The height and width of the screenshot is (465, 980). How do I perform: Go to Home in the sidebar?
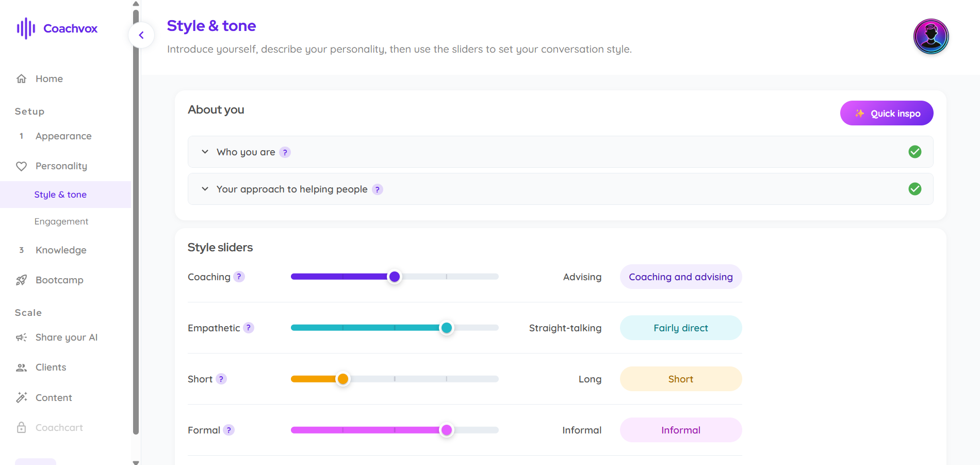tap(49, 78)
